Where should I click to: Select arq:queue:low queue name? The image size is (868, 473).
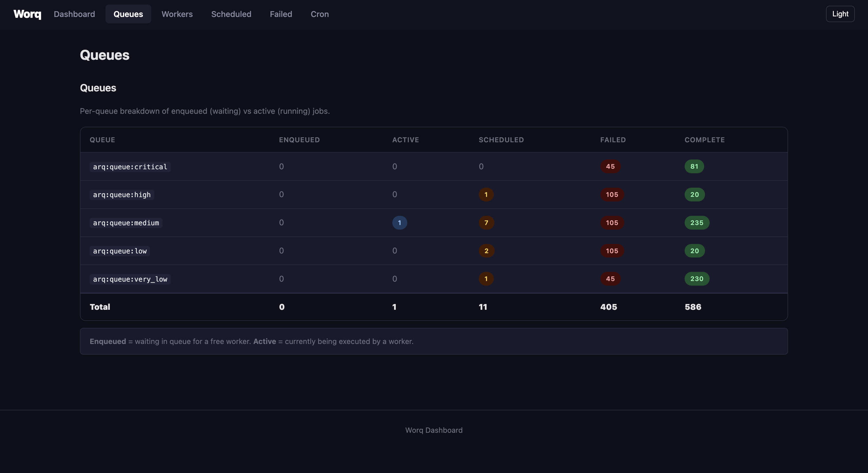coord(120,251)
